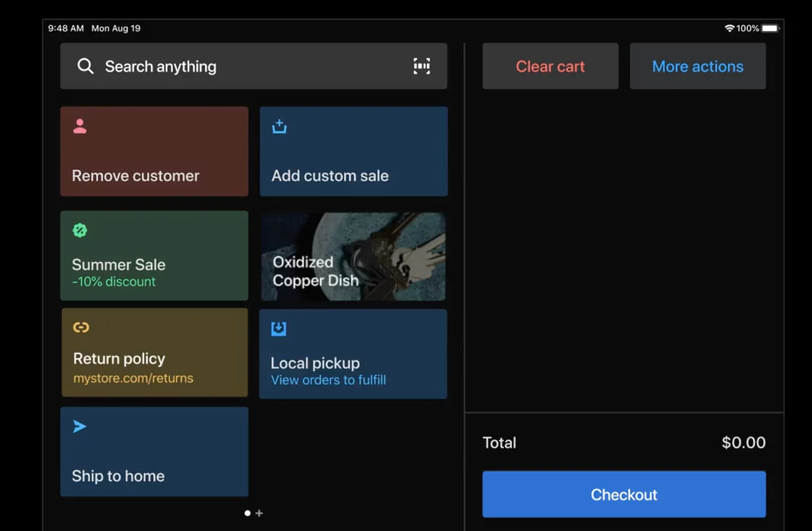Apply the Summer Sale 10% discount
This screenshot has height=531, width=812.
point(154,256)
